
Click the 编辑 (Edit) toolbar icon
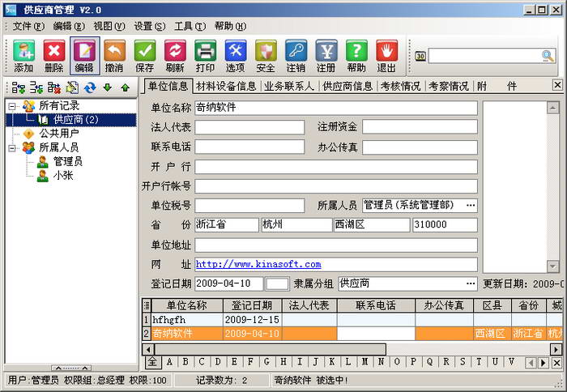click(x=84, y=56)
